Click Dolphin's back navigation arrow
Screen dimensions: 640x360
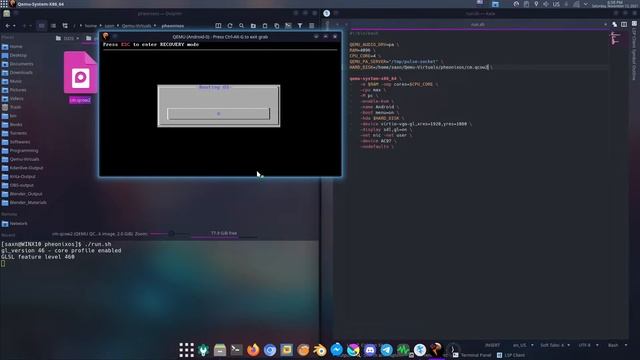(x=7, y=26)
